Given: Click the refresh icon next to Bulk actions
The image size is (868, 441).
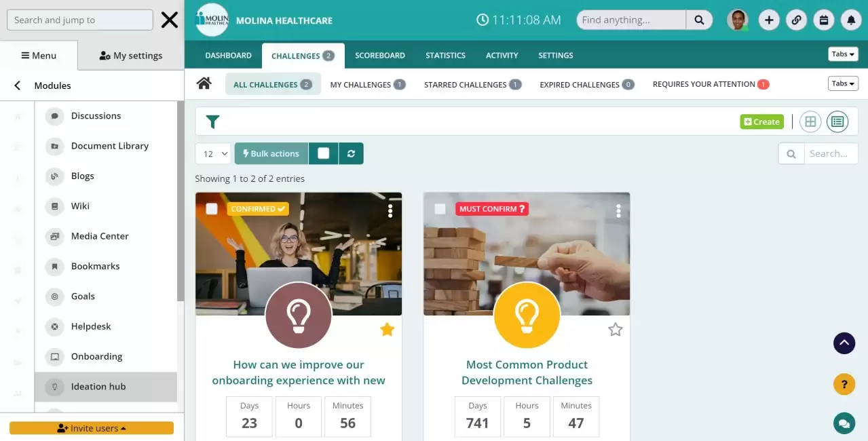Looking at the screenshot, I should (351, 153).
